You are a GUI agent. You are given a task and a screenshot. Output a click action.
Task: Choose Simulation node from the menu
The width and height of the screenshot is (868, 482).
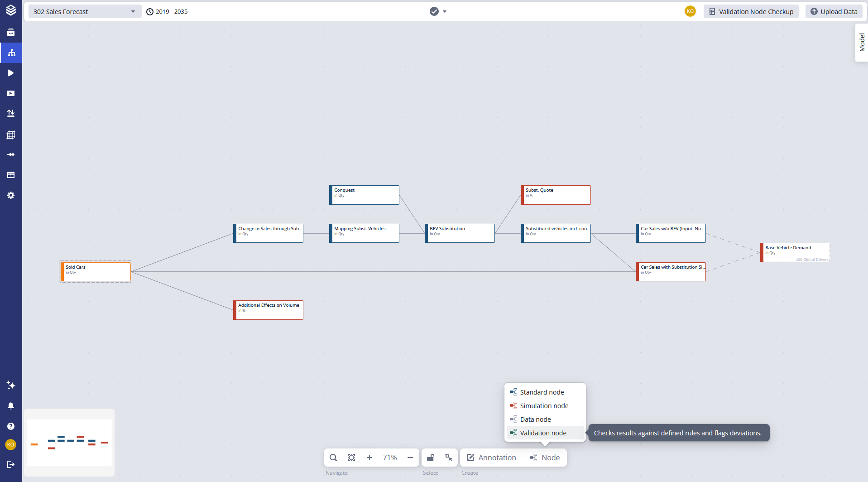click(544, 406)
